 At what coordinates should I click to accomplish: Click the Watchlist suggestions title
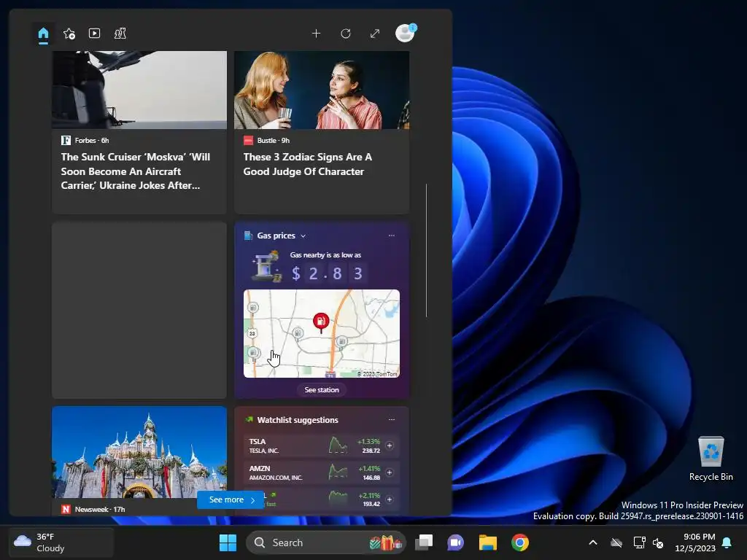[298, 420]
